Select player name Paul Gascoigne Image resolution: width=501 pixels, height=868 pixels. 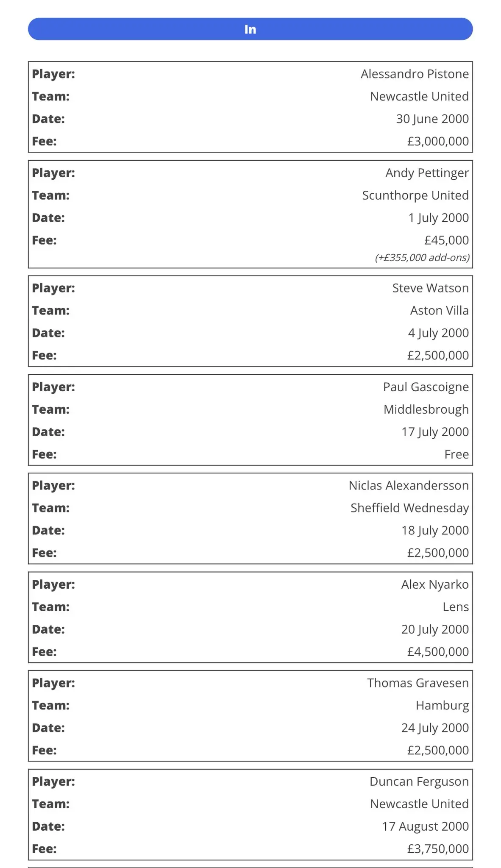coord(426,387)
